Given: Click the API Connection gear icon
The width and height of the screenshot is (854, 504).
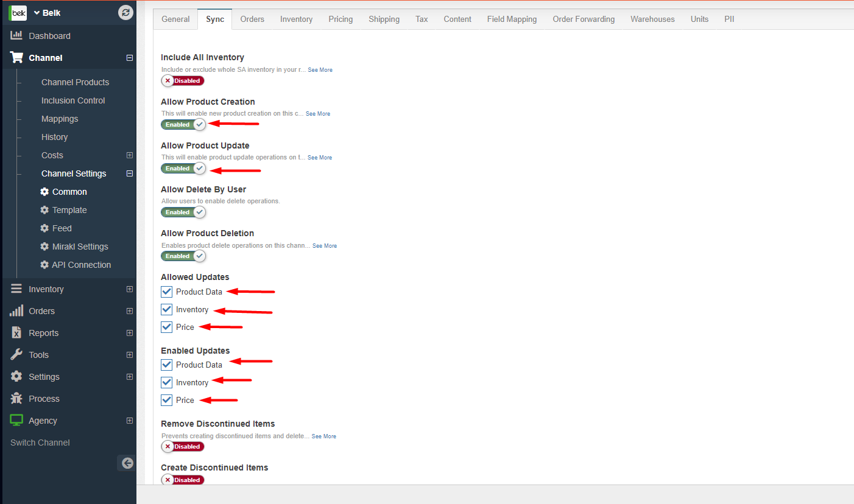Looking at the screenshot, I should (44, 265).
